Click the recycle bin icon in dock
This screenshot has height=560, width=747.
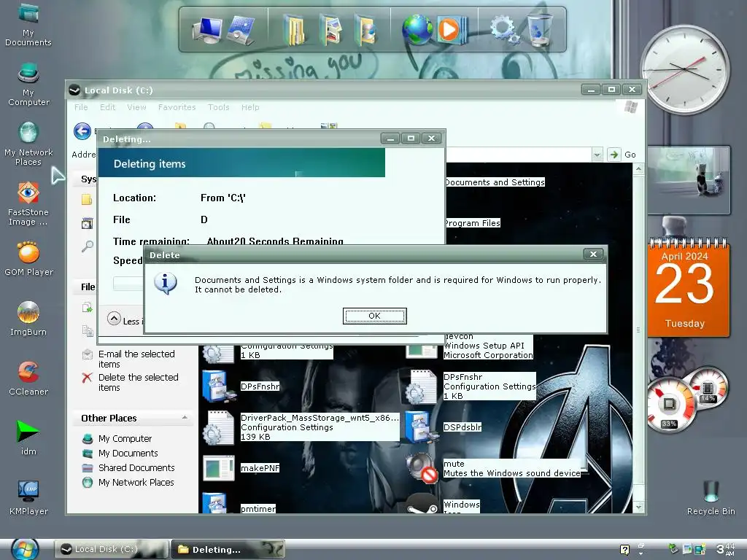click(541, 29)
